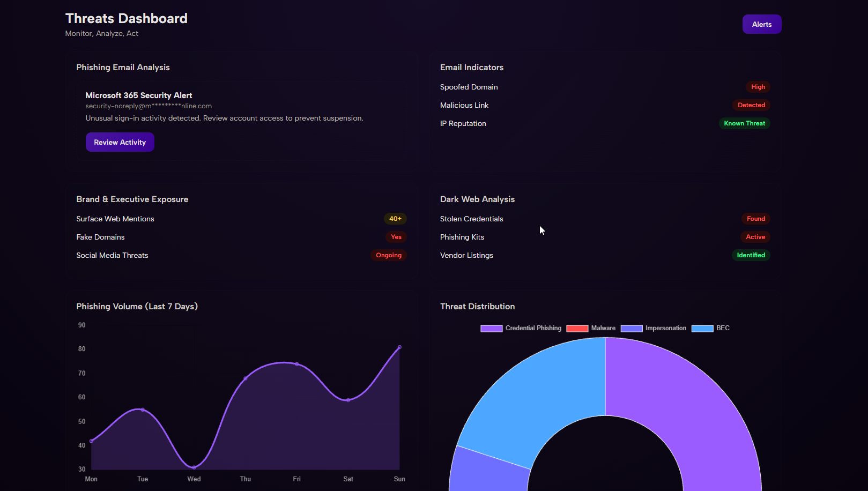Expand the Email Indicators panel
868x491 pixels.
pos(471,67)
